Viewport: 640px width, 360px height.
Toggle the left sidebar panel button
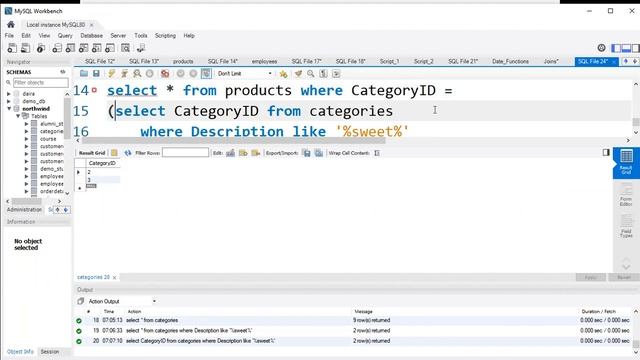tap(616, 48)
